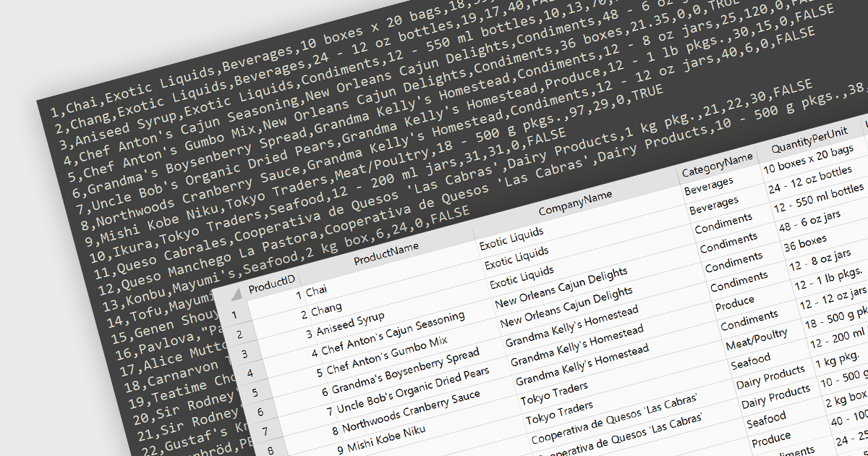Image resolution: width=868 pixels, height=456 pixels.
Task: Click the '10 boxes x 20 bags' quantity cell
Action: [810, 161]
